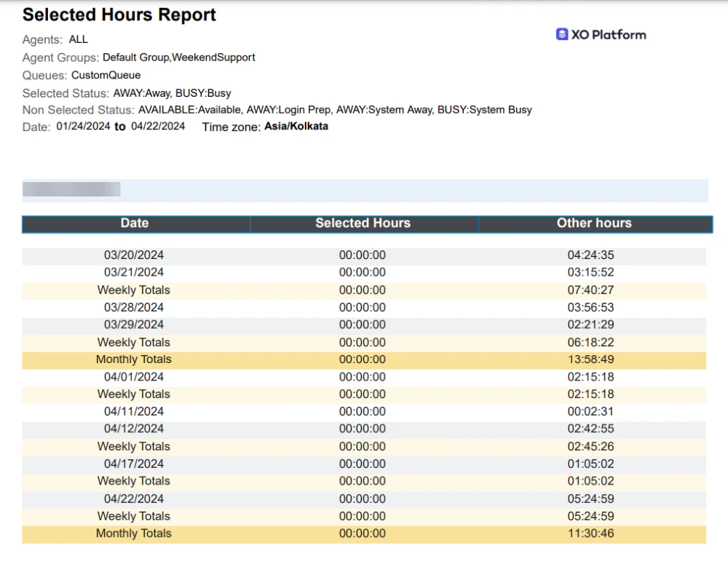
Task: Click the AWAY:Away selected status entry
Action: (143, 93)
